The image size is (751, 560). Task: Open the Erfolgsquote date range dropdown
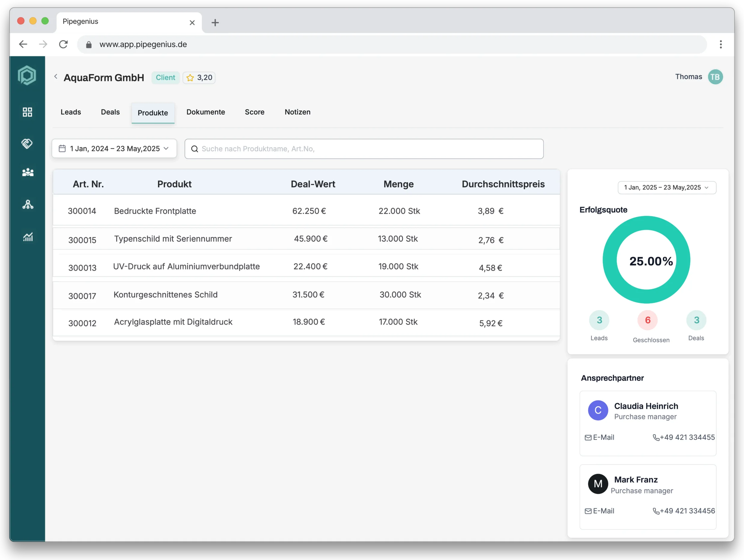pos(667,187)
